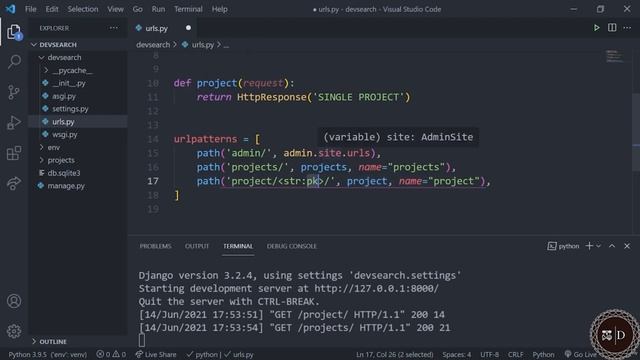This screenshot has width=640, height=360.
Task: Open the Edit menu
Action: 52,9
